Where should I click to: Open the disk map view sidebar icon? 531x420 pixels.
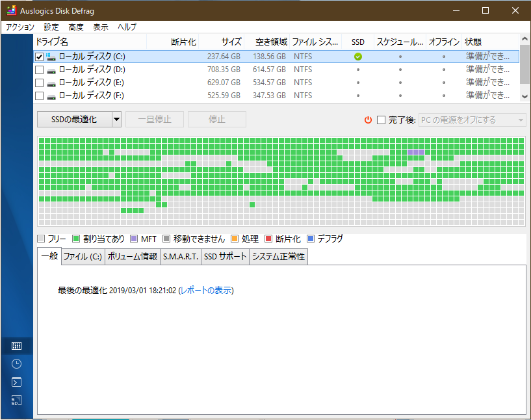(16, 346)
